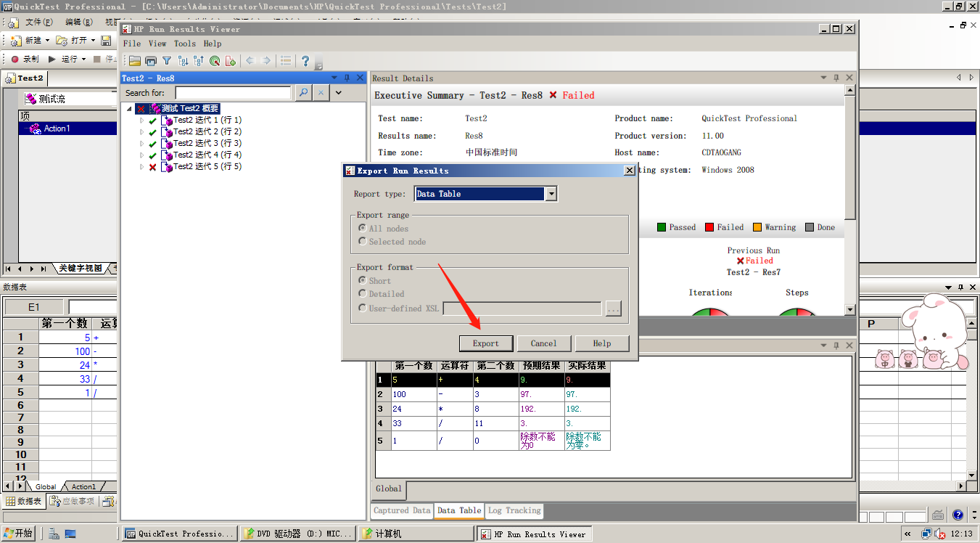980x543 pixels.
Task: Switch to the Captured Data tab
Action: [402, 510]
